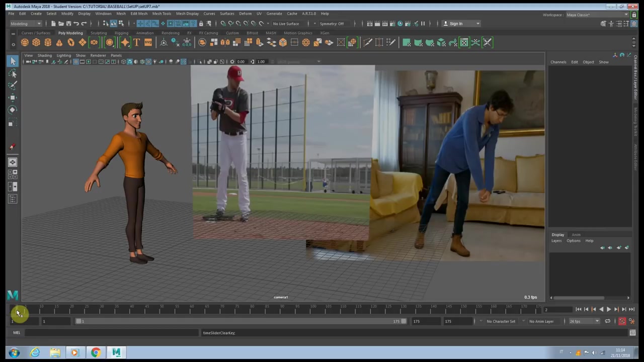
Task: Click the New Scene icon
Action: pos(53,24)
